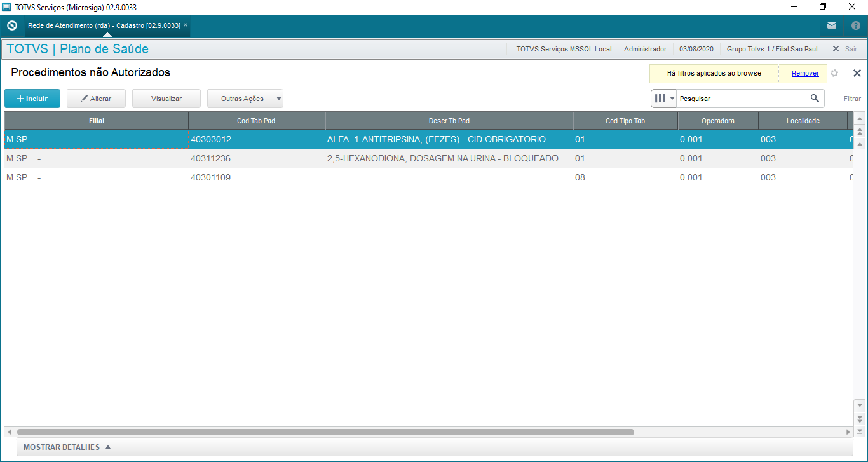Jump to first record arrow button
Image resolution: width=868 pixels, height=462 pixels.
[860, 119]
